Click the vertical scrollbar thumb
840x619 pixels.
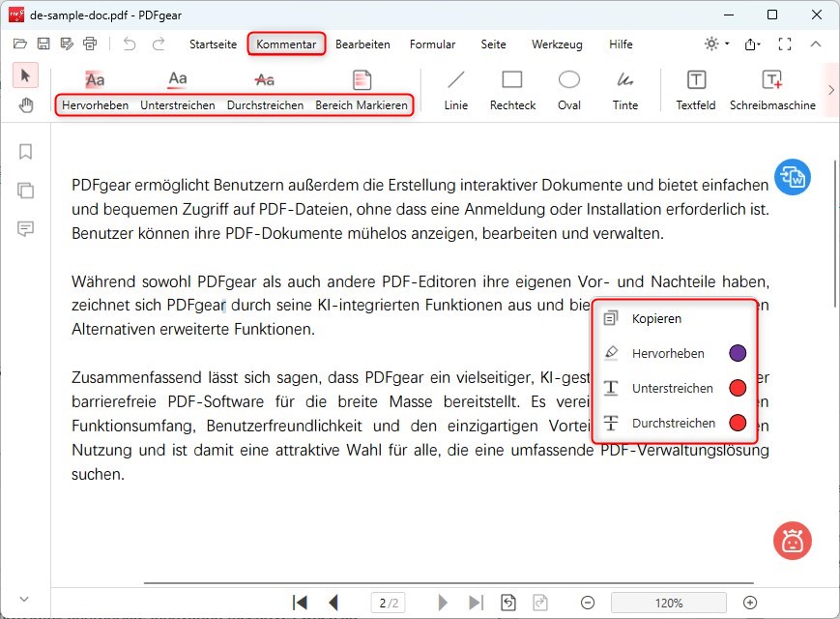point(836,233)
